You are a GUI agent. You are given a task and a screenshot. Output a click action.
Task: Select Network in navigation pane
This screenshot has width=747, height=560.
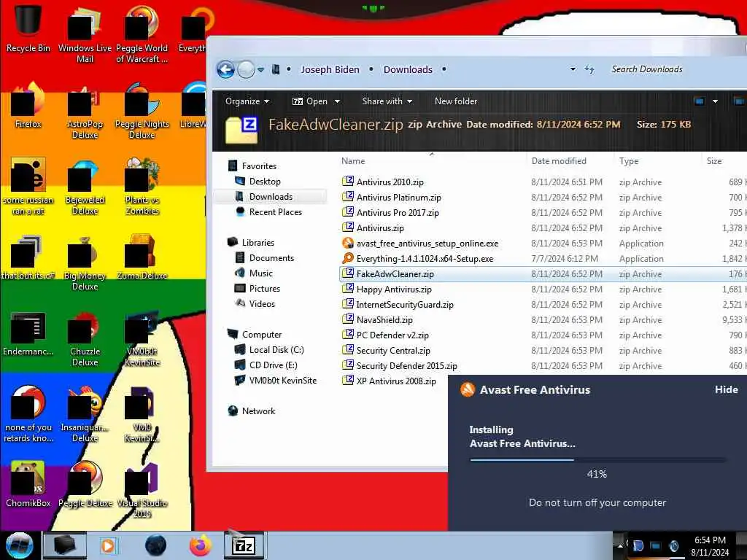click(258, 411)
